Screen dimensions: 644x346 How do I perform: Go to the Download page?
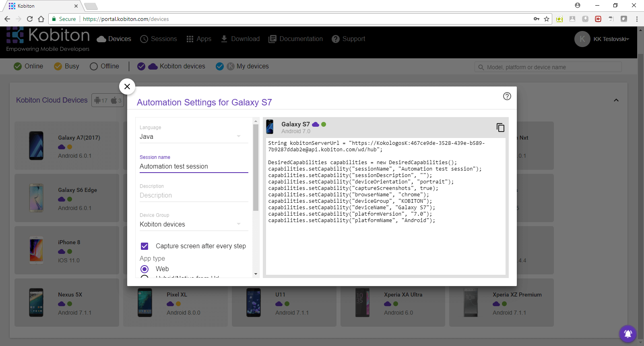(x=240, y=39)
